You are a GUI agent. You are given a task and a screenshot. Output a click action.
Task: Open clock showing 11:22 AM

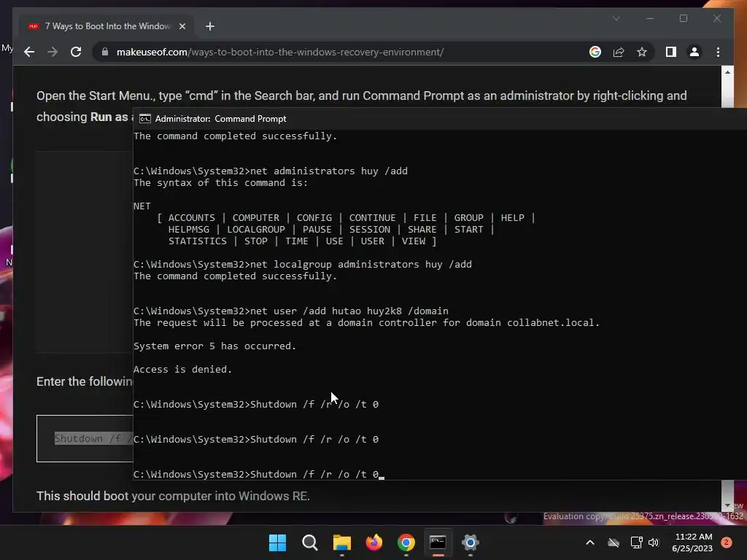693,542
